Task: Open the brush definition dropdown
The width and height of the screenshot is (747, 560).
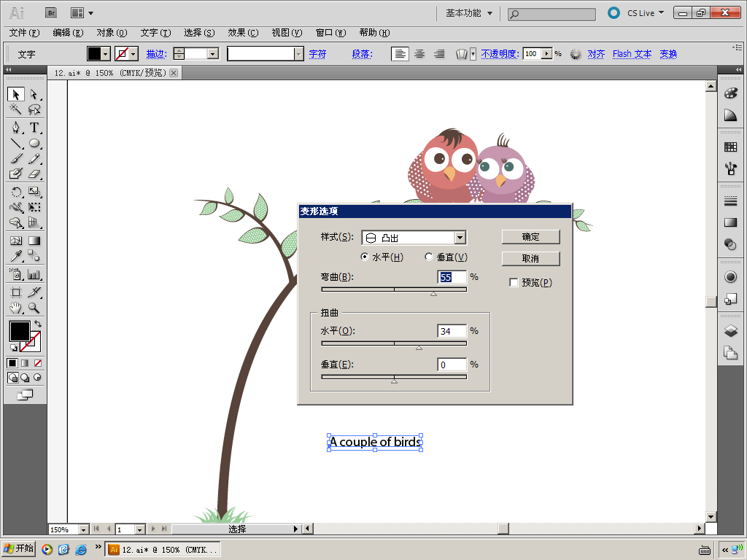Action: [298, 54]
